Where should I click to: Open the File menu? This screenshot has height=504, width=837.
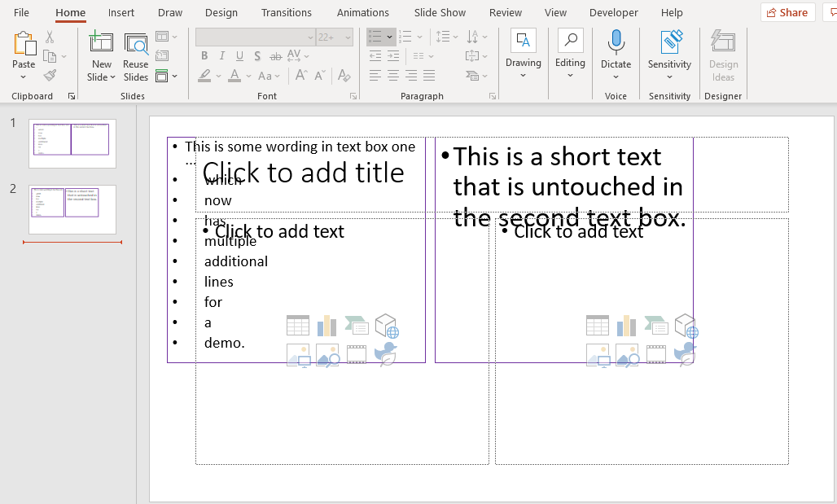click(x=21, y=12)
